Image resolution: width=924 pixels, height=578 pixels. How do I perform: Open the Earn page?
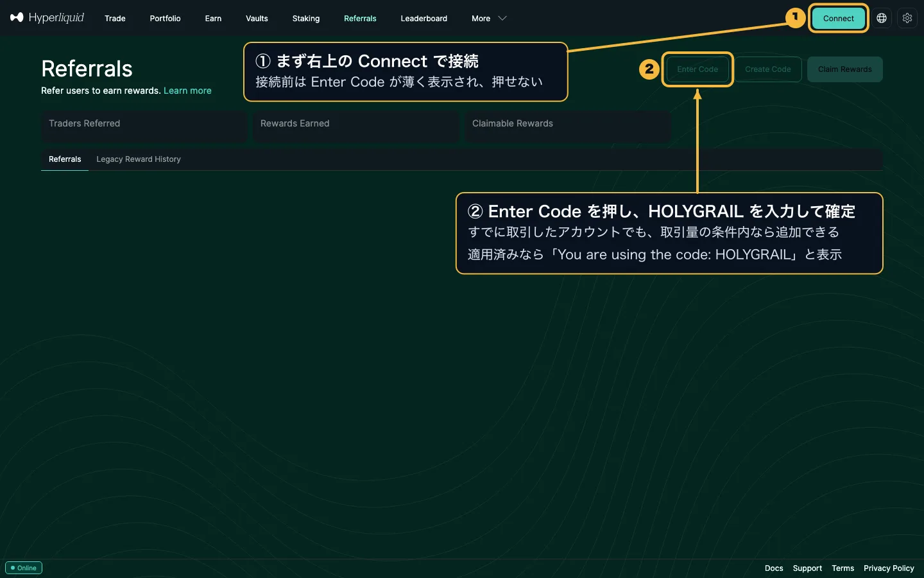(213, 19)
